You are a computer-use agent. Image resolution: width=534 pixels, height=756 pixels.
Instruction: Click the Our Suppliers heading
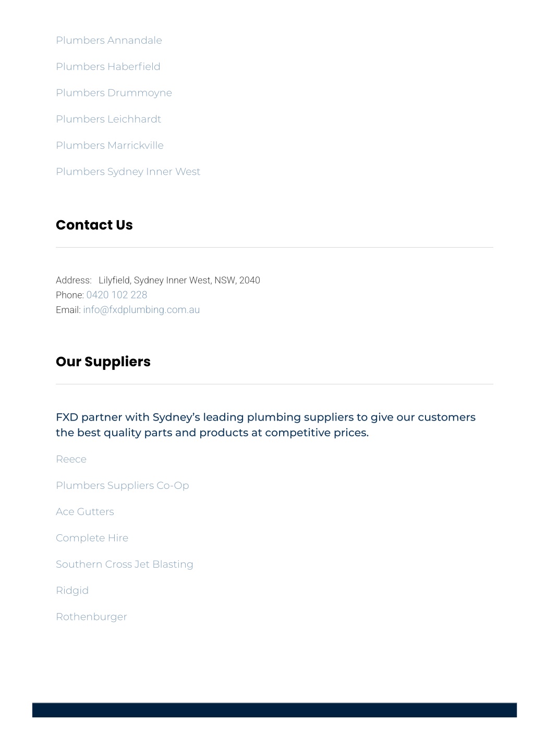point(103,362)
